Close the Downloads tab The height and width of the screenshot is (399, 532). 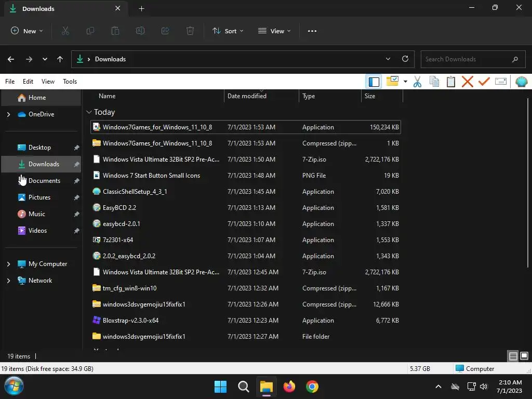pyautogui.click(x=117, y=8)
